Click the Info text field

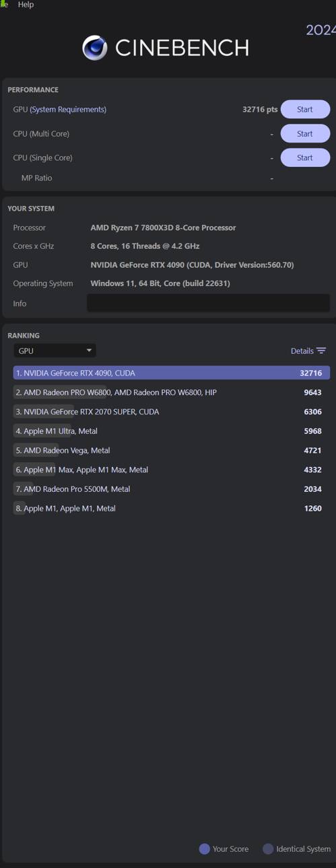coord(208,303)
